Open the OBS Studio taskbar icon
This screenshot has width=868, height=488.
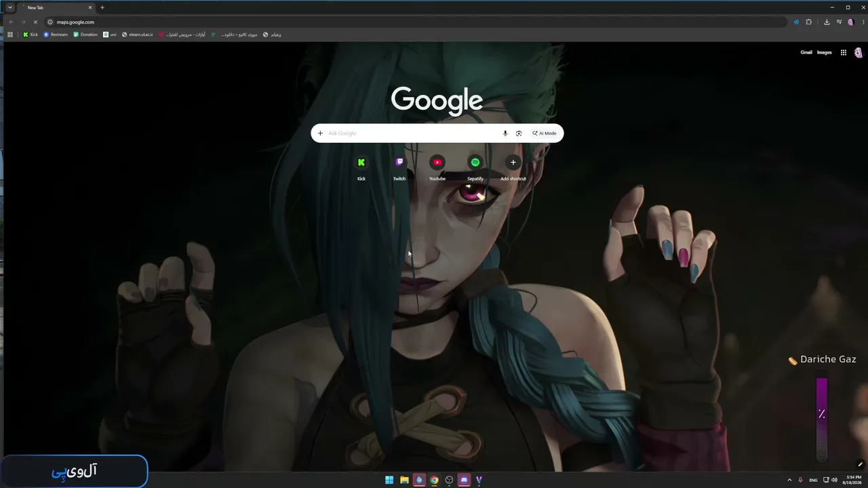tap(449, 480)
